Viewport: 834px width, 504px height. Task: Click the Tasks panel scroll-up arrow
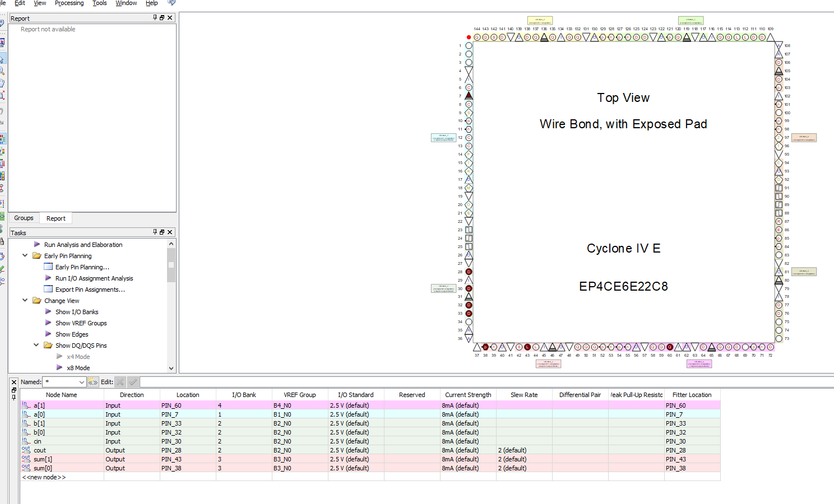[171, 244]
